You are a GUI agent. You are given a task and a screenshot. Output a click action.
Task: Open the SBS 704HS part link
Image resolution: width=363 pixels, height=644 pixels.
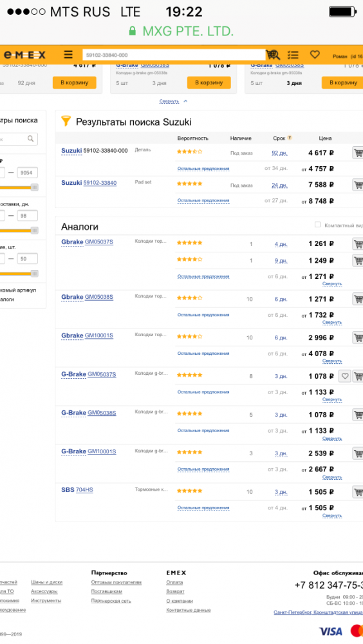click(84, 490)
